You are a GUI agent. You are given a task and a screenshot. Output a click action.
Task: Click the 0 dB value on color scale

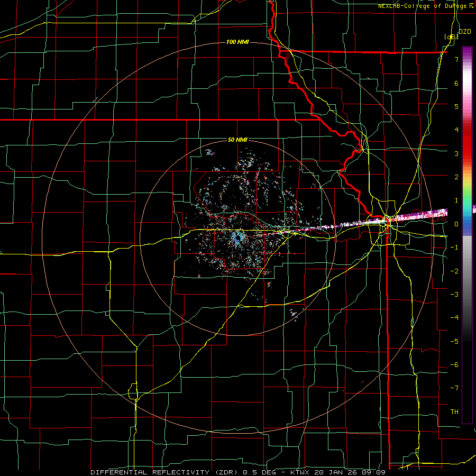click(456, 224)
